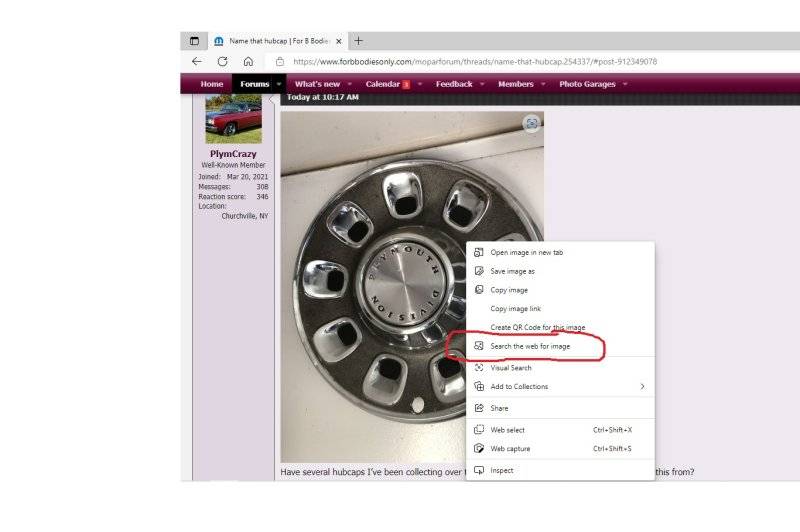Screen dimensions: 800x532
Task: Expand the What's new dropdown arrow
Action: [349, 84]
